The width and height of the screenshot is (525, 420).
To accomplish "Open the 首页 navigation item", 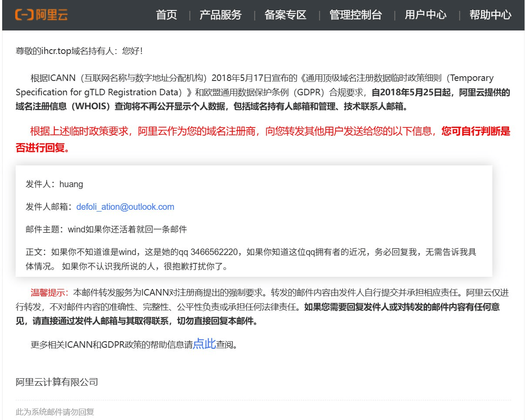I will (x=167, y=15).
